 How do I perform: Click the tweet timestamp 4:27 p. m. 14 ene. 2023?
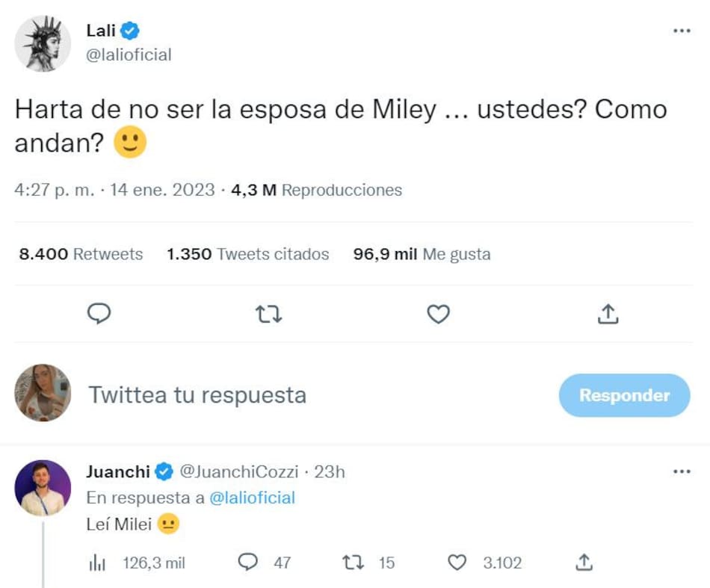coord(114,190)
